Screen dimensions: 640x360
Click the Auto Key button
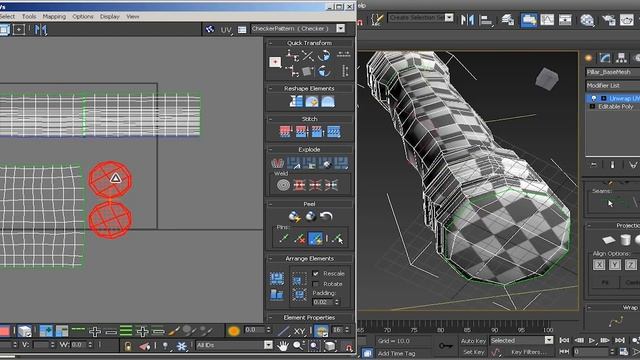pyautogui.click(x=473, y=340)
